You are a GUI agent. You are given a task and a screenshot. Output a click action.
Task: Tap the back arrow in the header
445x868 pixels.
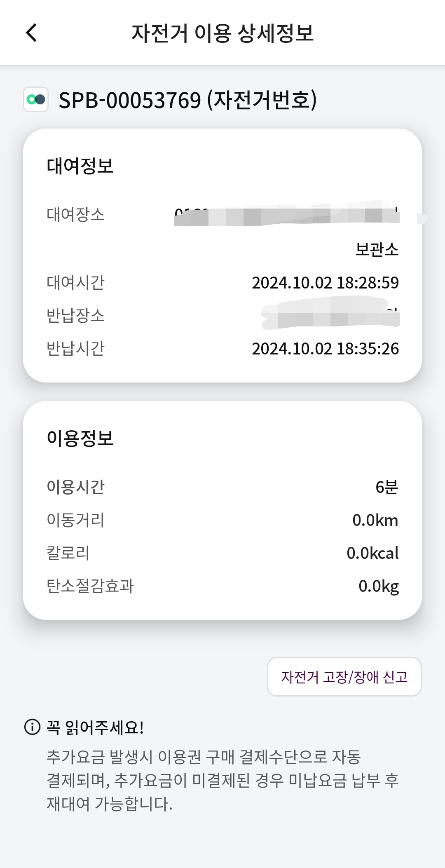[32, 33]
